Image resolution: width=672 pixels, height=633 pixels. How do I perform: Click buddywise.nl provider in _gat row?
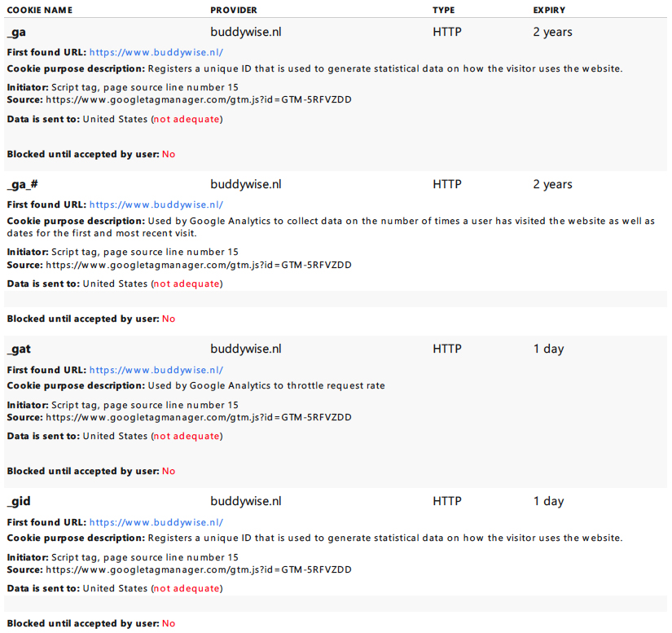245,349
